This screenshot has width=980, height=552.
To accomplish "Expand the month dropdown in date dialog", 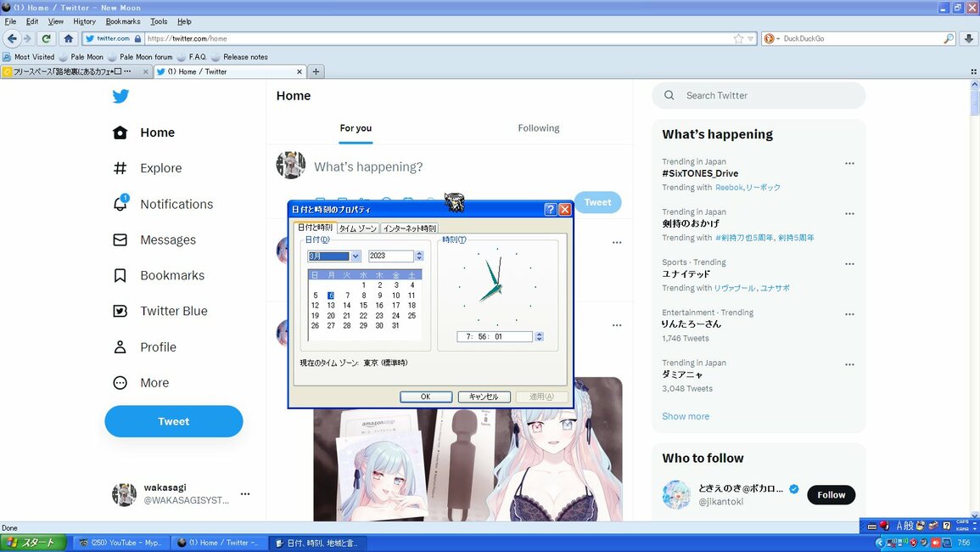I will 356,256.
